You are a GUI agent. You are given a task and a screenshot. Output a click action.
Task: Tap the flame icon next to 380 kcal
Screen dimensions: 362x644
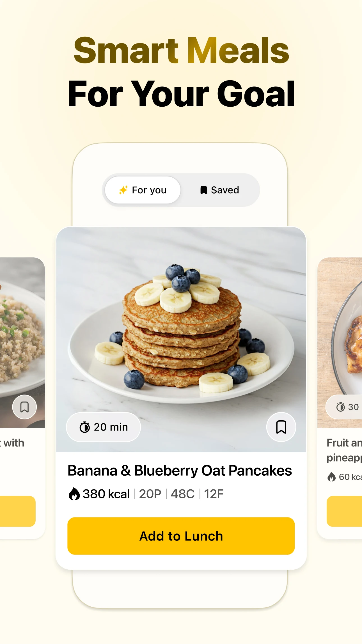tap(74, 494)
